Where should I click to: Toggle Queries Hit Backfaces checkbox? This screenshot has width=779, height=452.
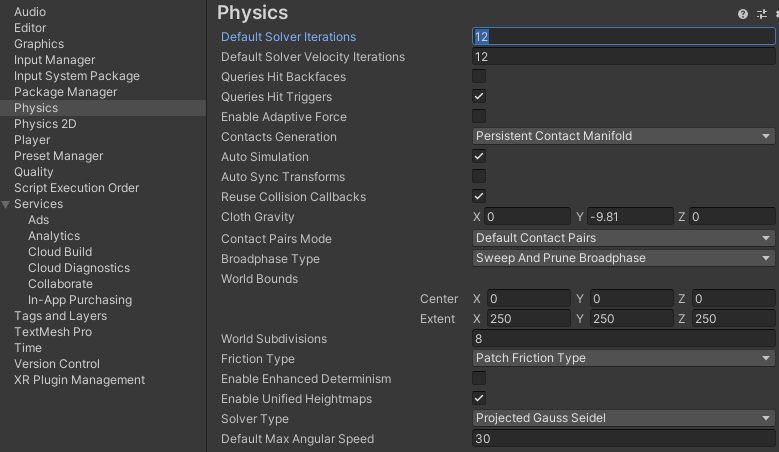point(479,76)
